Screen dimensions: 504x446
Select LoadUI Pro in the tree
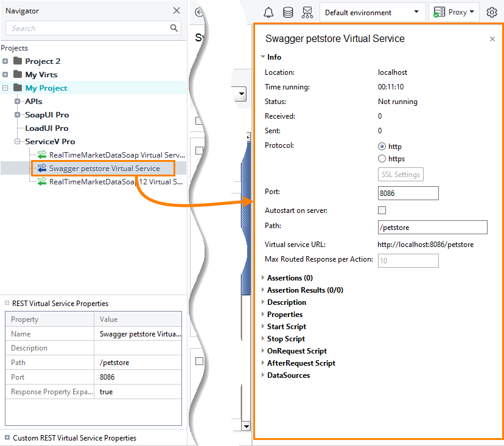[47, 128]
